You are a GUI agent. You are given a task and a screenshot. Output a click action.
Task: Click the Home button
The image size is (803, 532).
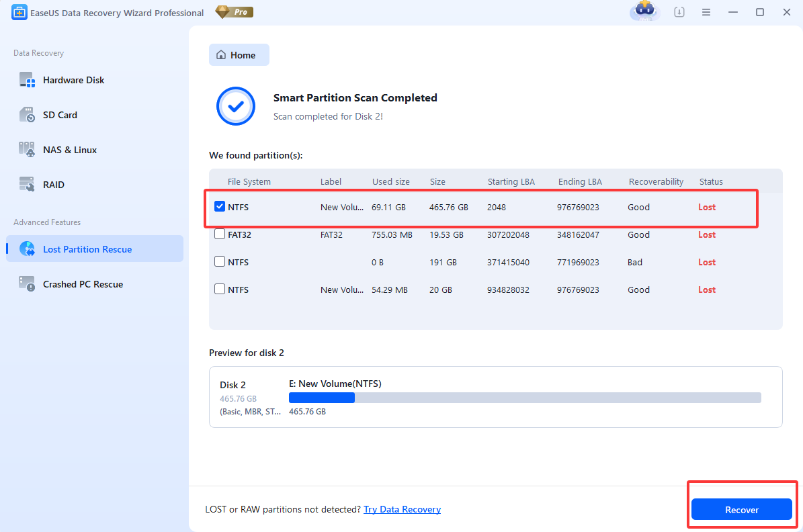click(239, 55)
